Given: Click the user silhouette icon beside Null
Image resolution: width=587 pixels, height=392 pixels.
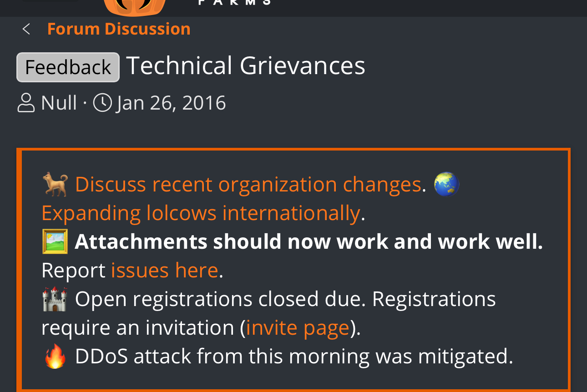Looking at the screenshot, I should click(x=26, y=103).
